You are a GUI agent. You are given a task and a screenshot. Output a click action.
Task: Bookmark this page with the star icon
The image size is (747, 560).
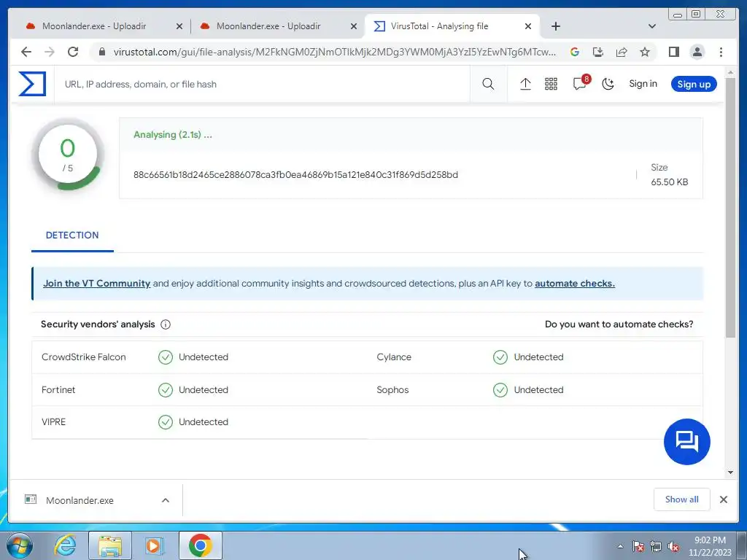pyautogui.click(x=645, y=52)
